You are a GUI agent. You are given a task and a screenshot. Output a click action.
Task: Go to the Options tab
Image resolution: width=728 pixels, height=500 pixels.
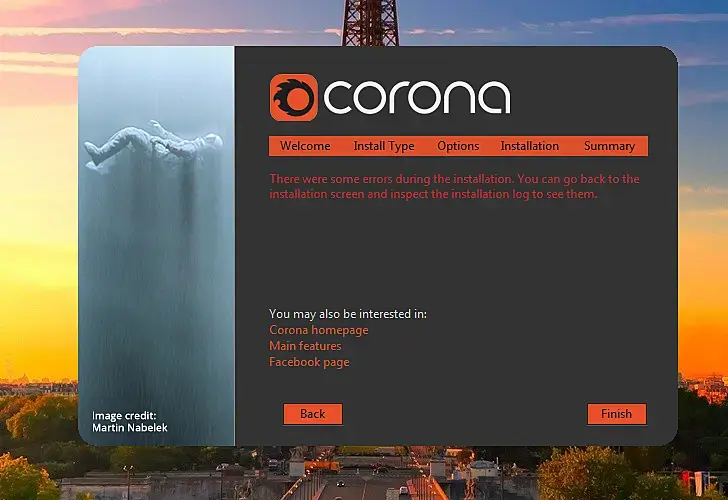[458, 146]
